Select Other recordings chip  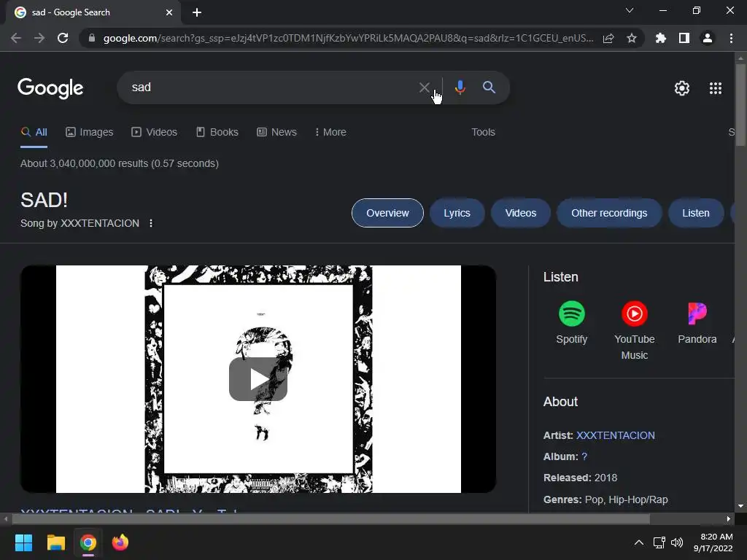609,213
